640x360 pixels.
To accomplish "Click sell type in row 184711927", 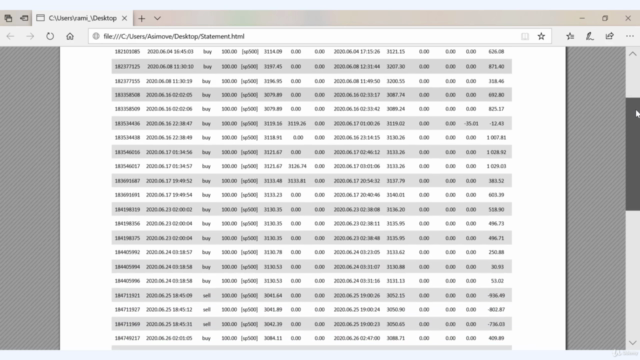I will click(207, 310).
